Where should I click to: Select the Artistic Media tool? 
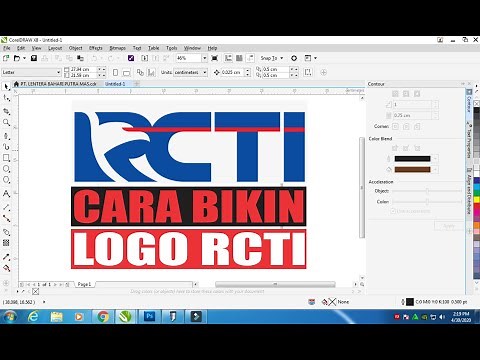[x=6, y=147]
